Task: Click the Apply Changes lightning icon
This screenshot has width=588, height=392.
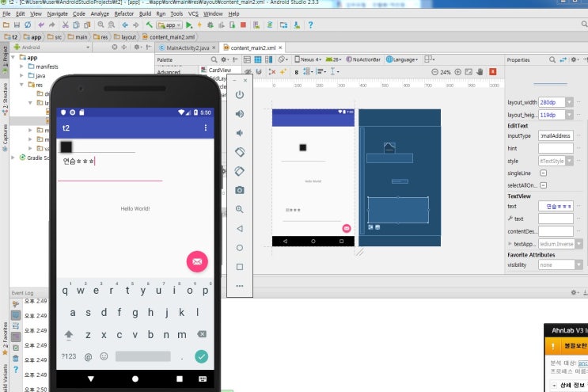Action: pos(199,25)
